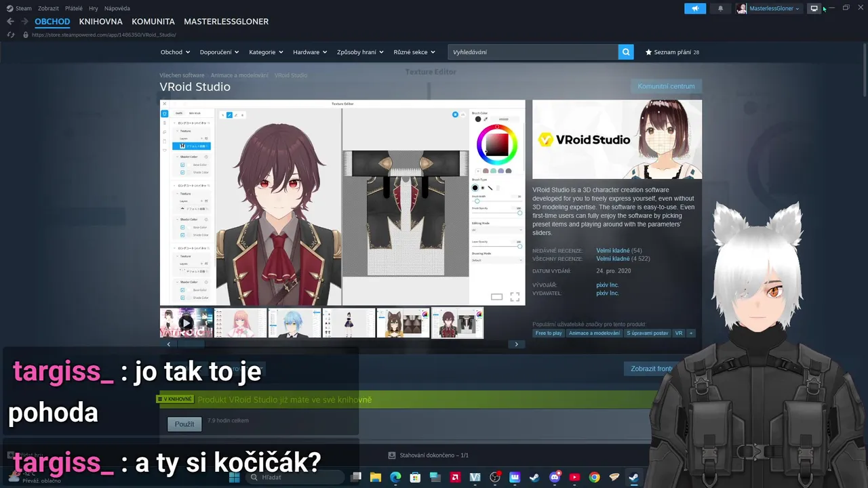Open the blue announcements megaphone button
Image resolution: width=868 pixels, height=488 pixels.
point(695,8)
